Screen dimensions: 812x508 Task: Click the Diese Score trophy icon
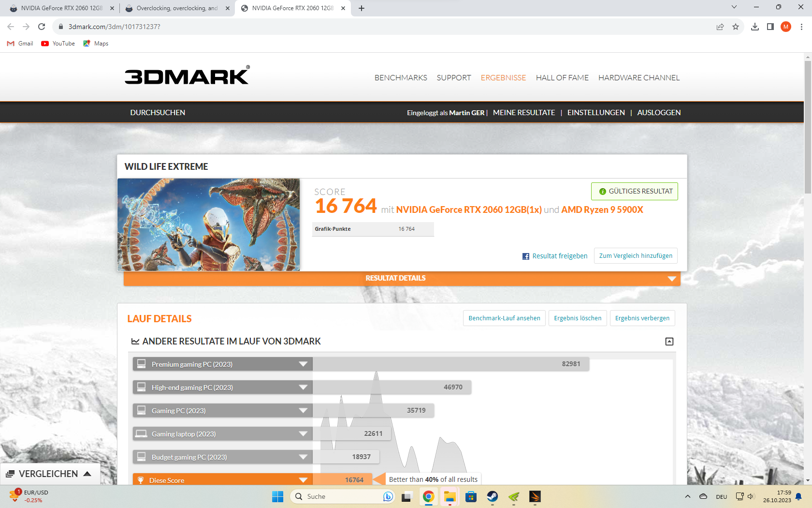tap(141, 480)
